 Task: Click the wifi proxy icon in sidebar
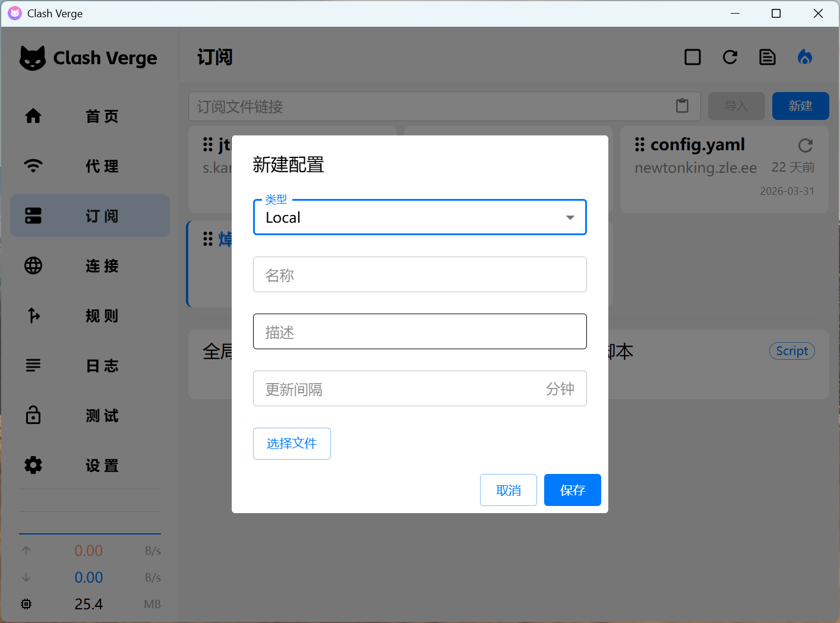[33, 166]
